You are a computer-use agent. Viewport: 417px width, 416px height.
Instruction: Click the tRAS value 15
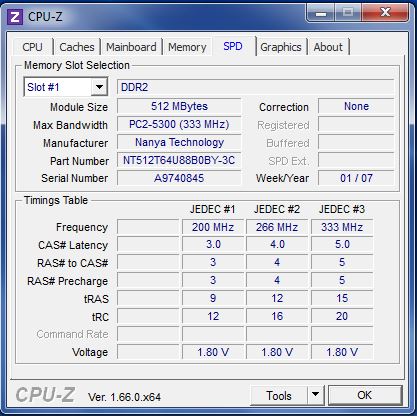click(342, 298)
